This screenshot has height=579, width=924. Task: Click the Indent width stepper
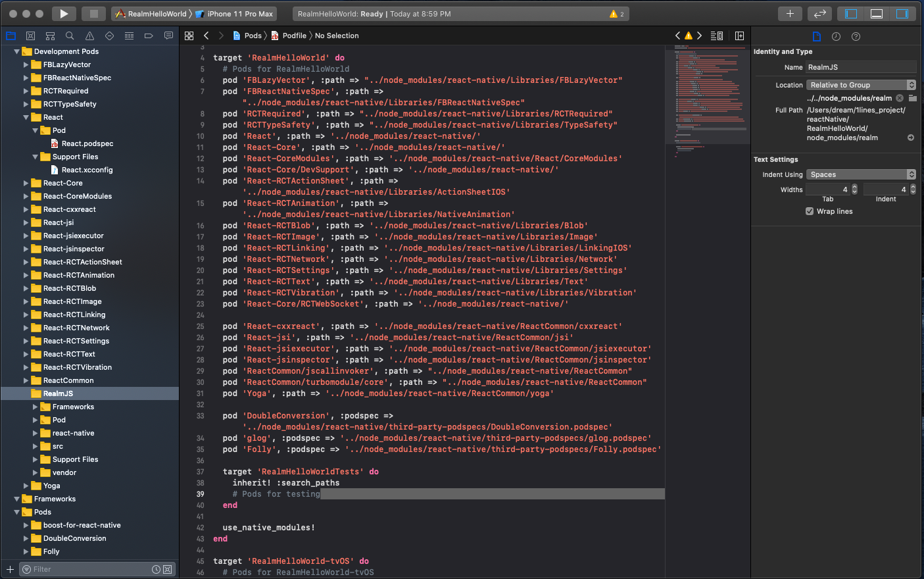click(913, 189)
